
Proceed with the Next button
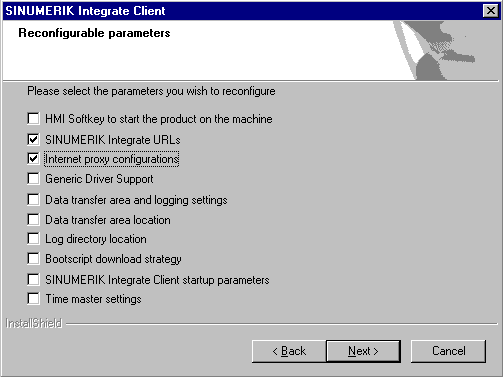(x=363, y=351)
